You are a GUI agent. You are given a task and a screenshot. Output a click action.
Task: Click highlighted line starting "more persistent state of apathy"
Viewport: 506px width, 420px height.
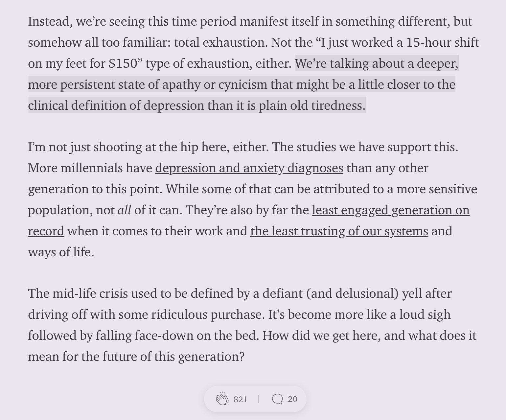[x=241, y=84]
